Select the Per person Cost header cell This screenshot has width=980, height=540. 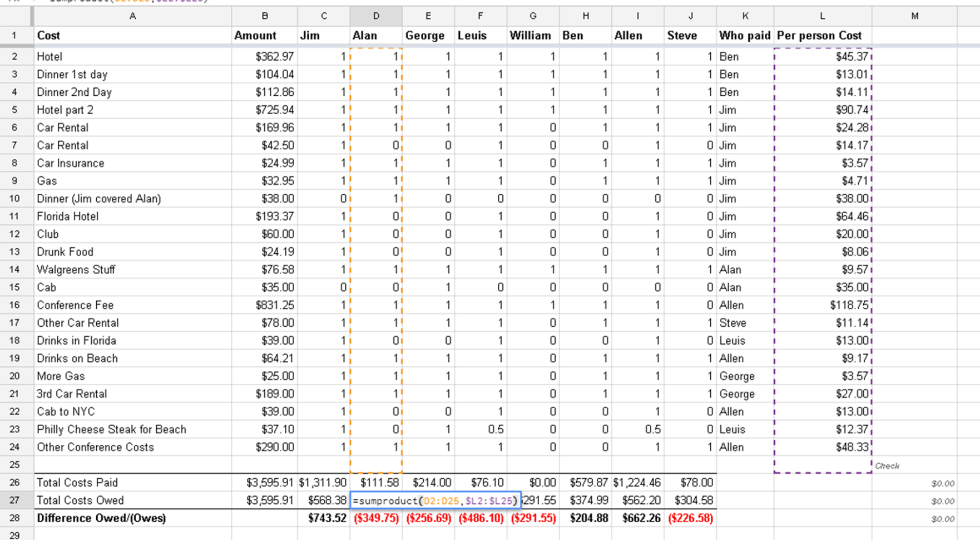(819, 35)
